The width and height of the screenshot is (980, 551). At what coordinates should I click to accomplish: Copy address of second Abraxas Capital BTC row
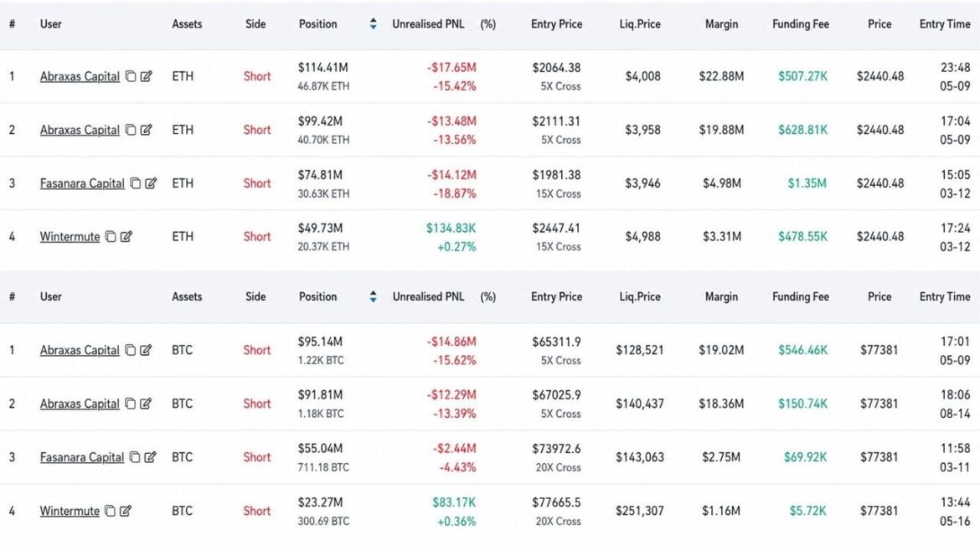tap(130, 403)
